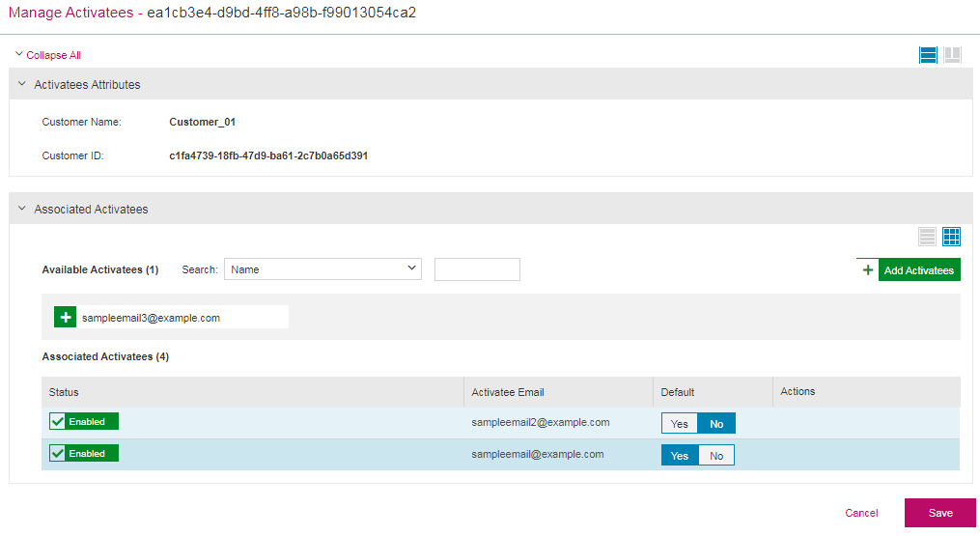Click plus icon left of Add Activatees
This screenshot has height=536, width=980.
tap(867, 270)
